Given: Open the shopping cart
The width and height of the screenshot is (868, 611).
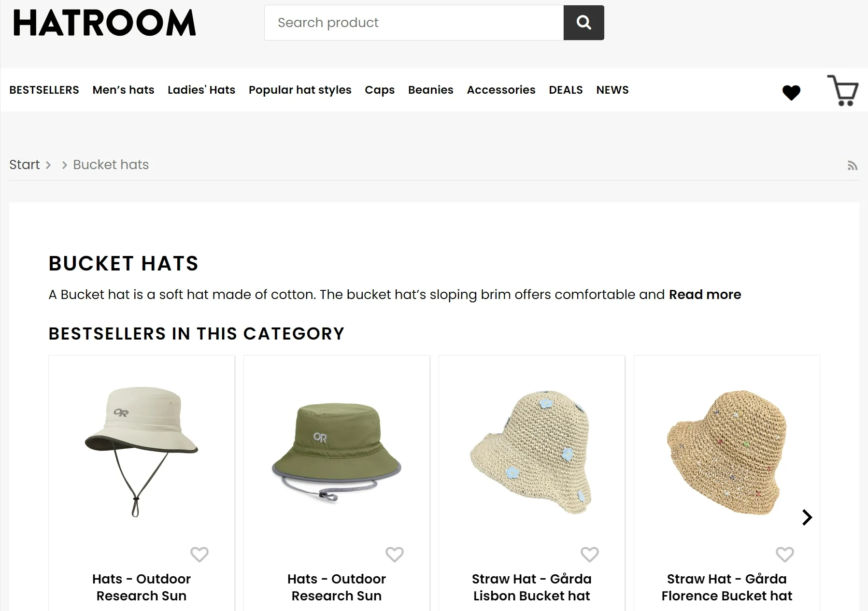Looking at the screenshot, I should point(843,90).
